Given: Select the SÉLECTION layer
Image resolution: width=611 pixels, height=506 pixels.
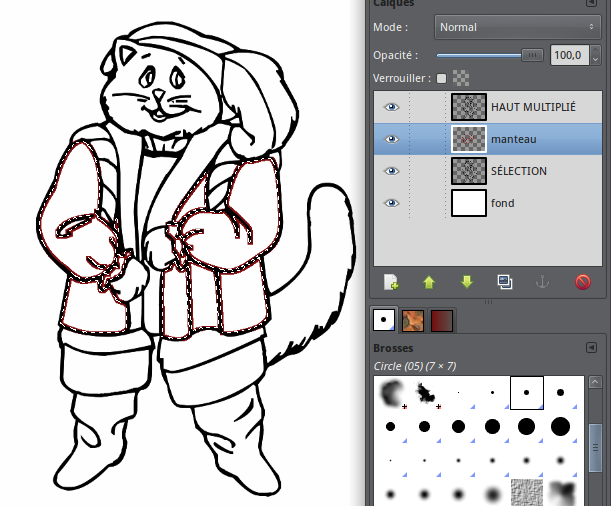Looking at the screenshot, I should 518,171.
